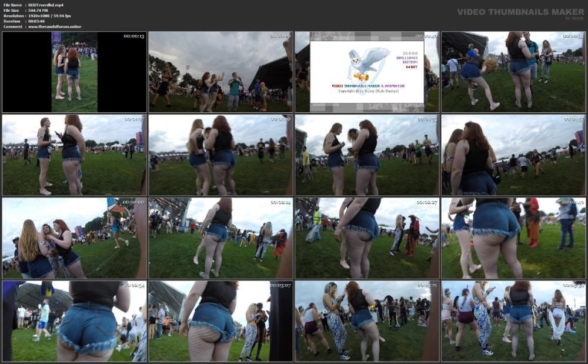Open the thumbnail stamped 00:00:13
This screenshot has height=364, width=588.
point(74,72)
